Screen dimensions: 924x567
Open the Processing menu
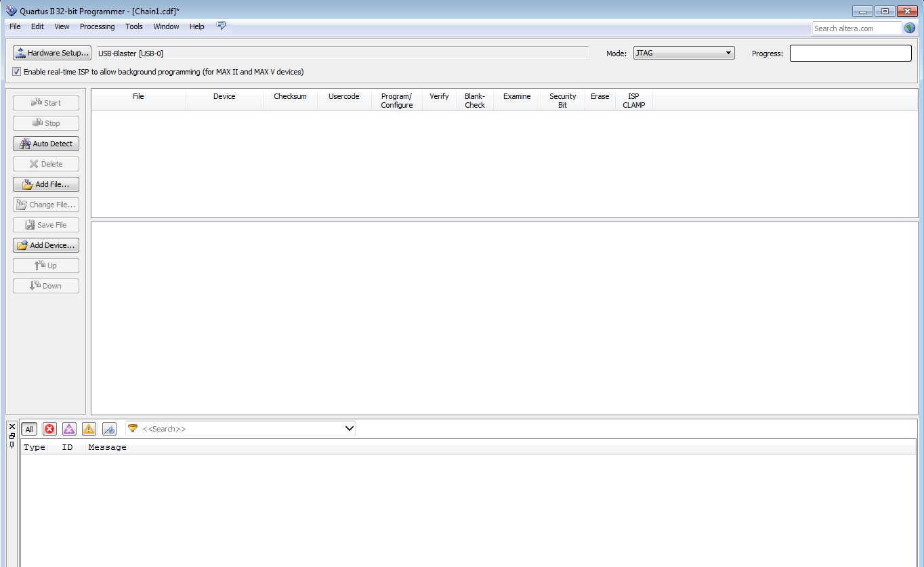(x=97, y=26)
